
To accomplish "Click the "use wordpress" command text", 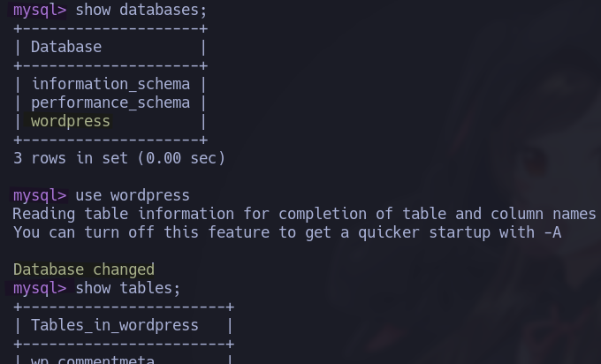I will [x=133, y=195].
